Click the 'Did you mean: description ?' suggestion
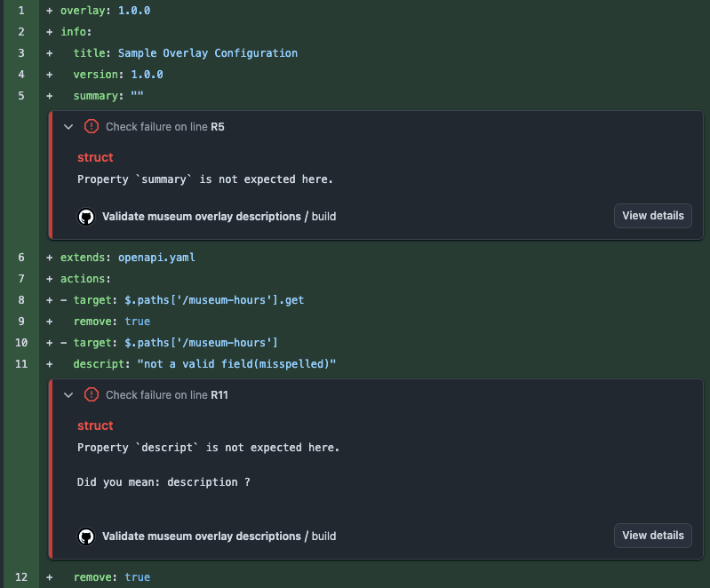710x588 pixels. point(164,482)
